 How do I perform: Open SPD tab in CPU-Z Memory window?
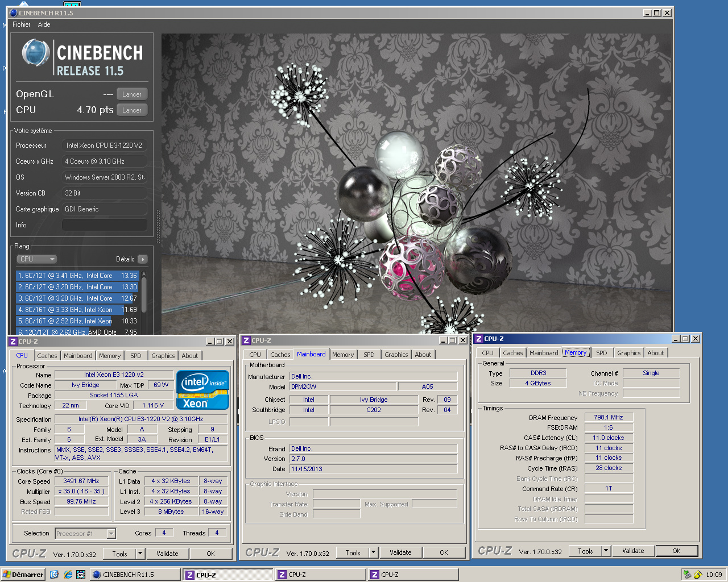[x=602, y=353]
